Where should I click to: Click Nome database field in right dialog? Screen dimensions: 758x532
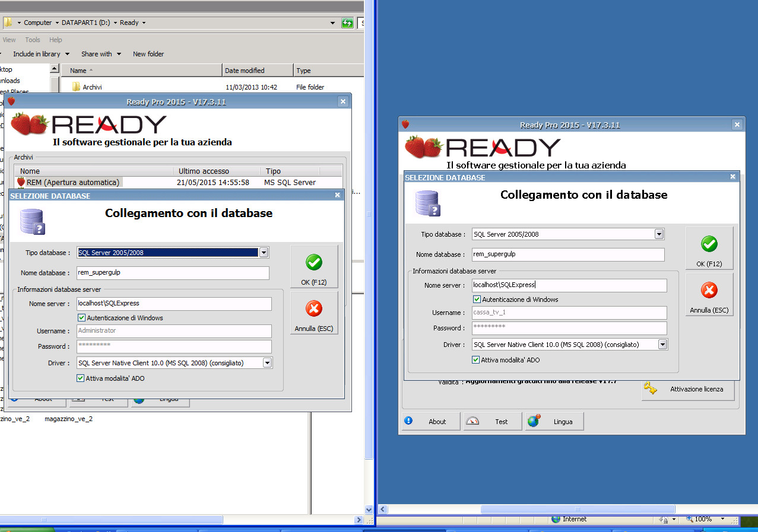[568, 254]
